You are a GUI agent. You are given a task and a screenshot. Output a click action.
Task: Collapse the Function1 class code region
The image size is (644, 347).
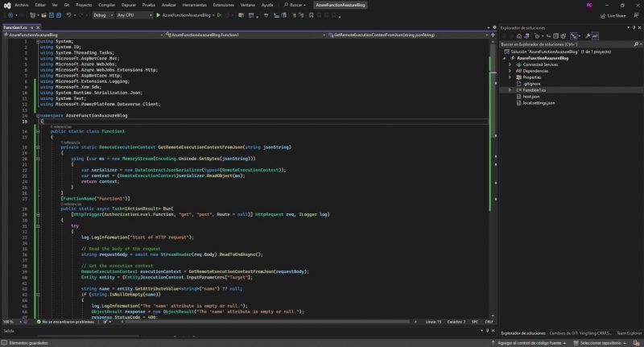38,131
